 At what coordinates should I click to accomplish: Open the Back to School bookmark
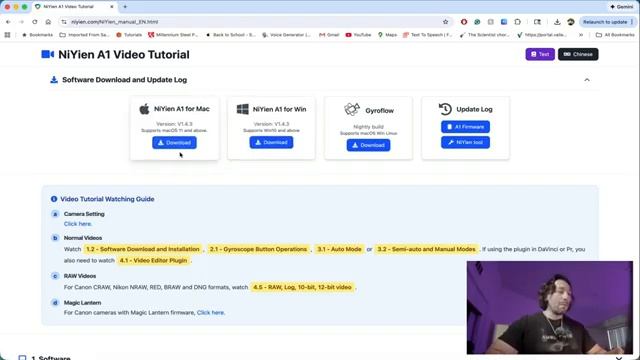click(231, 35)
